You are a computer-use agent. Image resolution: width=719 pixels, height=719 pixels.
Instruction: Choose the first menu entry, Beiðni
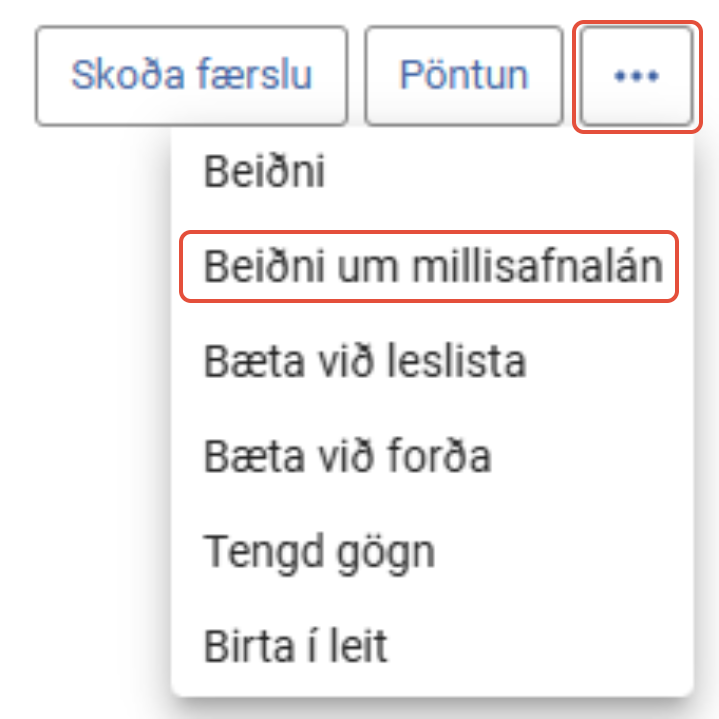coord(265,173)
